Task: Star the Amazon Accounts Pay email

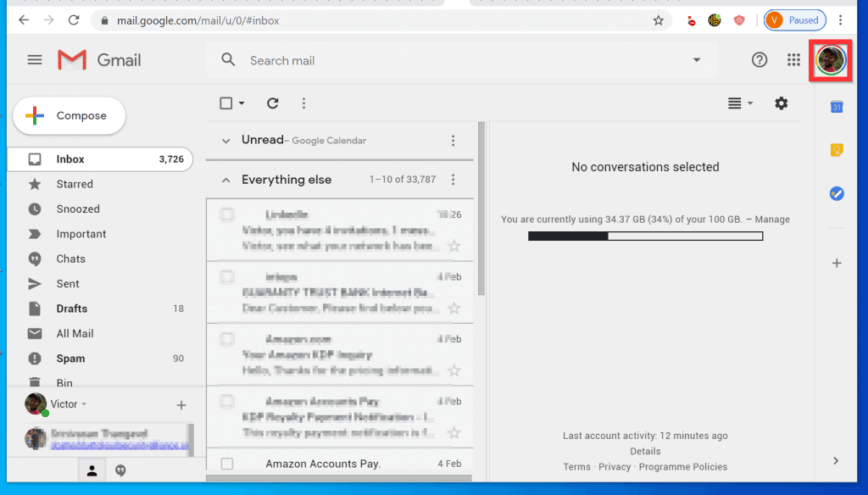Action: pyautogui.click(x=454, y=433)
